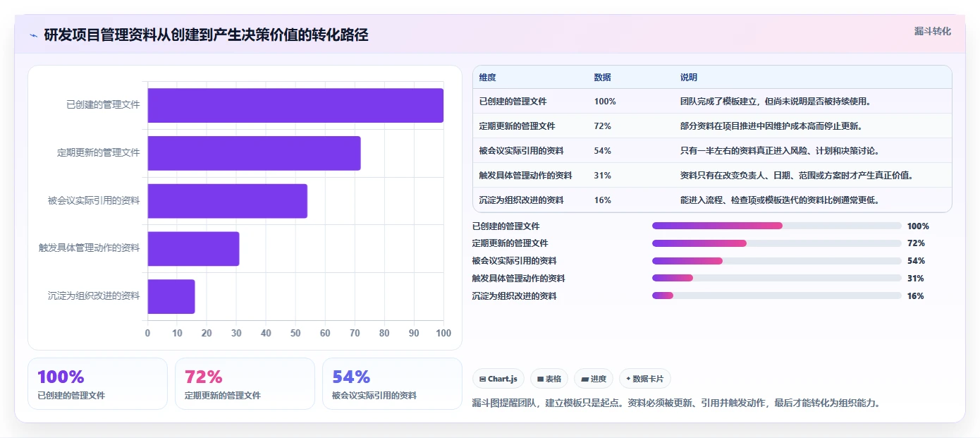
Task: Click the description starting 只有一半左右的资料
Action: [x=780, y=151]
